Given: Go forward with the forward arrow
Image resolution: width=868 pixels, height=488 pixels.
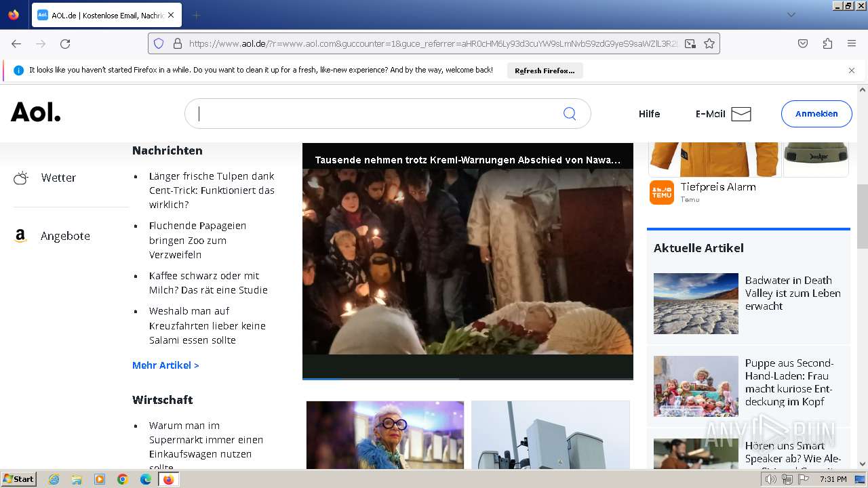Looking at the screenshot, I should point(41,43).
